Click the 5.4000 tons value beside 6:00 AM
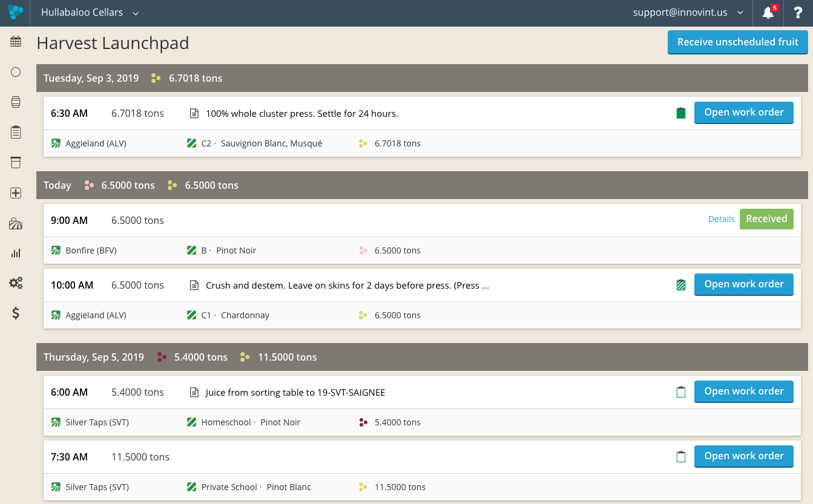813x504 pixels. tap(137, 392)
